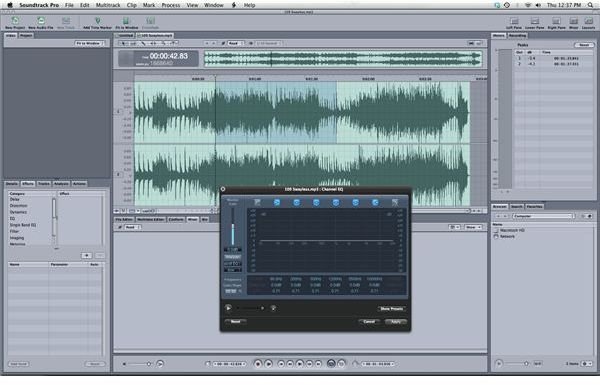
Task: Click Apply in the Channel EQ dialog
Action: tap(396, 321)
